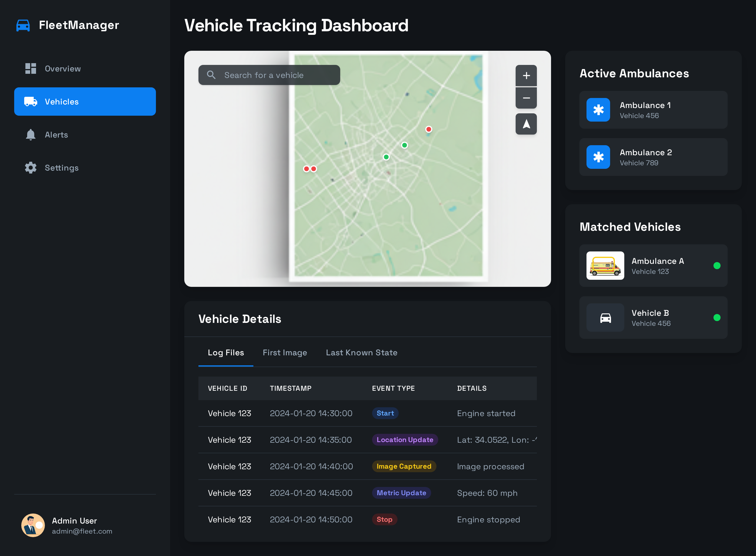This screenshot has width=756, height=556.
Task: Click the Ambulance 2 star icon
Action: 598,157
